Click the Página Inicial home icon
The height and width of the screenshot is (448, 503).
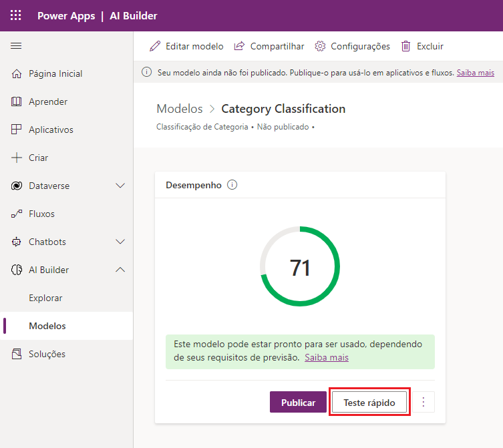tap(16, 73)
